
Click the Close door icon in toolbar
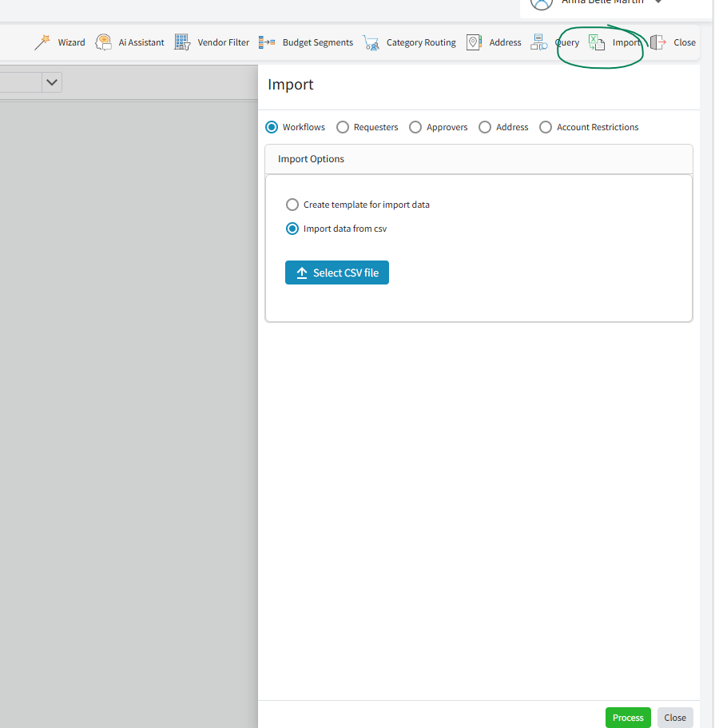(x=657, y=42)
